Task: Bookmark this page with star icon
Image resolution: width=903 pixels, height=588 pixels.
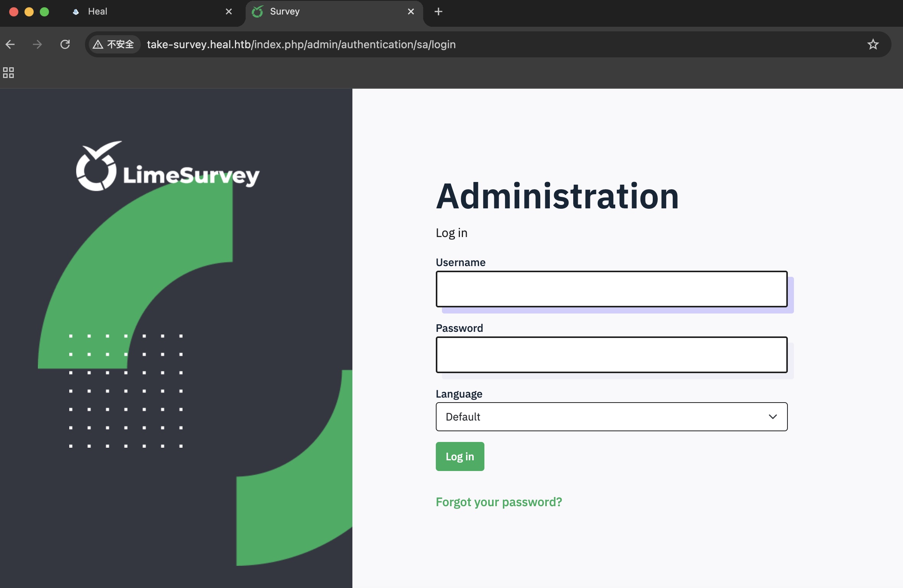Action: point(873,44)
